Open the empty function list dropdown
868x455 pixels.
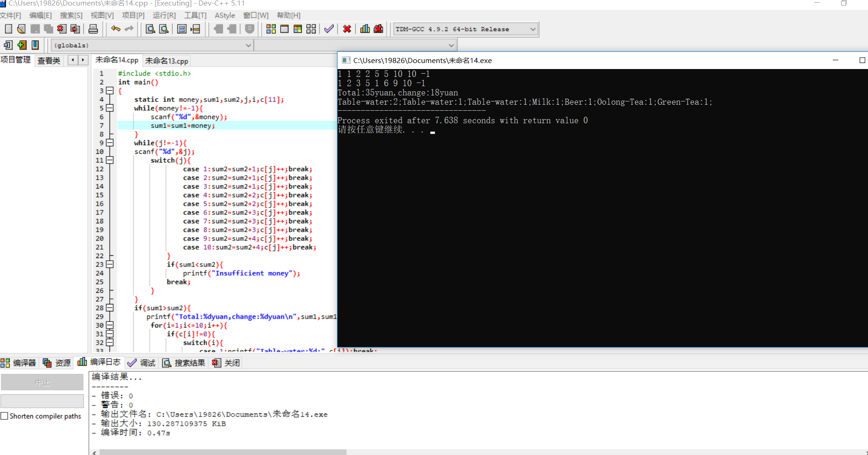(x=451, y=45)
